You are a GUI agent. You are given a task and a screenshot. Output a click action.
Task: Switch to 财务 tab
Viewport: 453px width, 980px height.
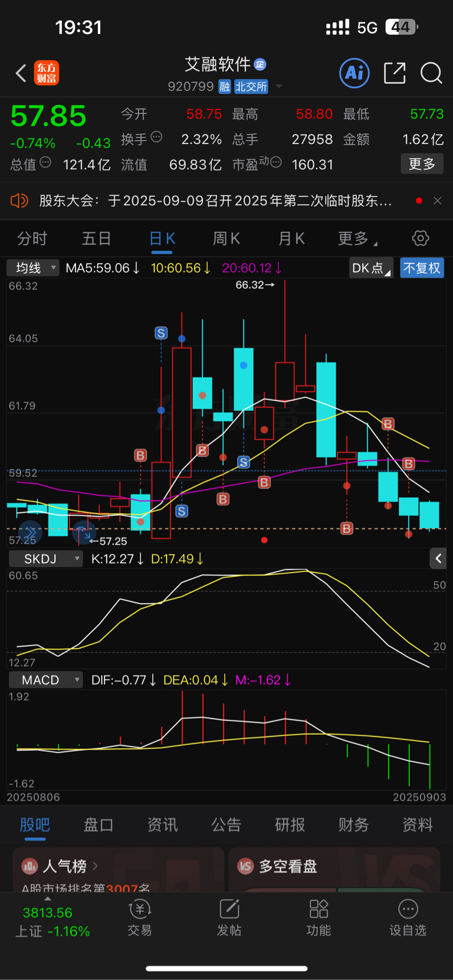tap(354, 824)
